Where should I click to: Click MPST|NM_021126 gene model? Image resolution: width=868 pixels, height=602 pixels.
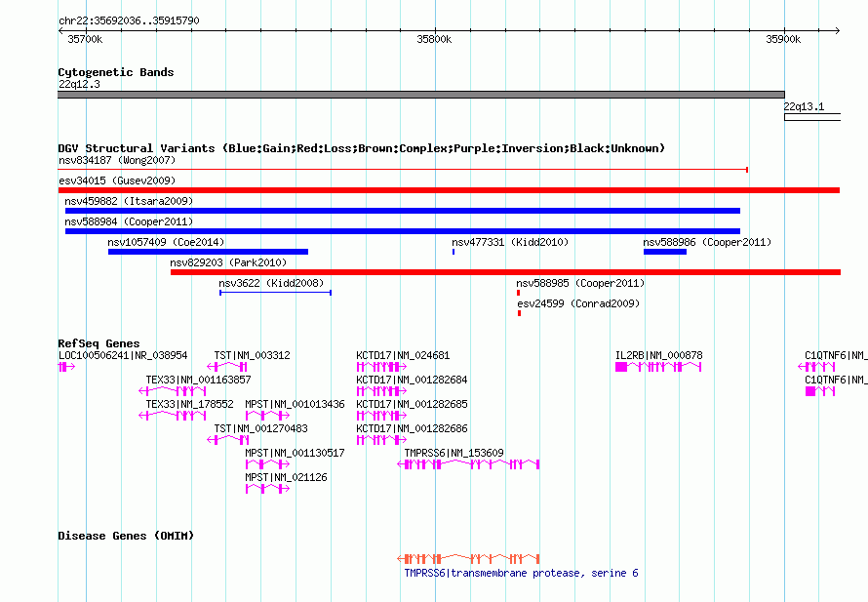click(267, 489)
